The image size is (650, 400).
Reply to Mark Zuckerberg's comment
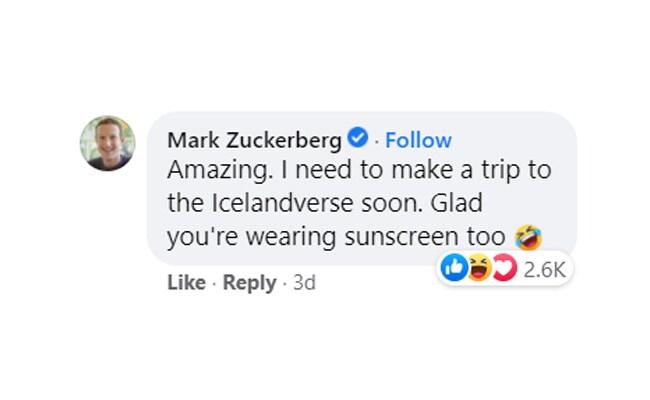coord(249,283)
